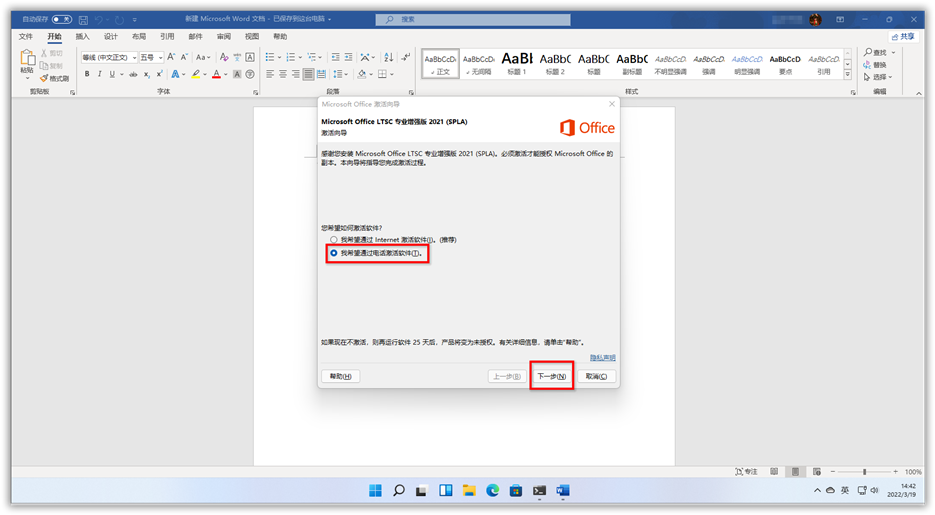This screenshot has width=935, height=515.
Task: Open the Review ribbon tab
Action: (x=224, y=37)
